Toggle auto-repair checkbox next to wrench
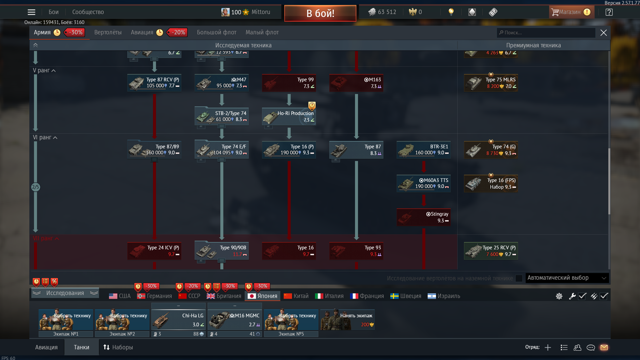The image size is (640, 360). point(582,296)
